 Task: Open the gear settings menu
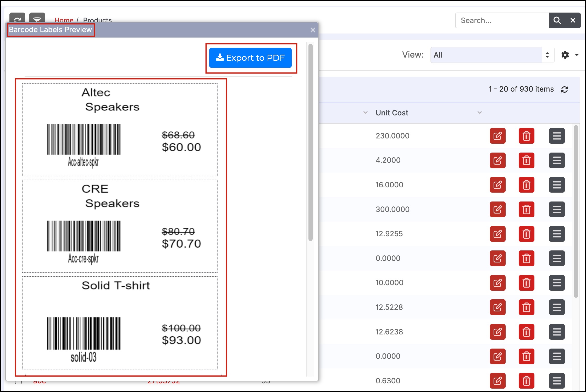(x=566, y=55)
